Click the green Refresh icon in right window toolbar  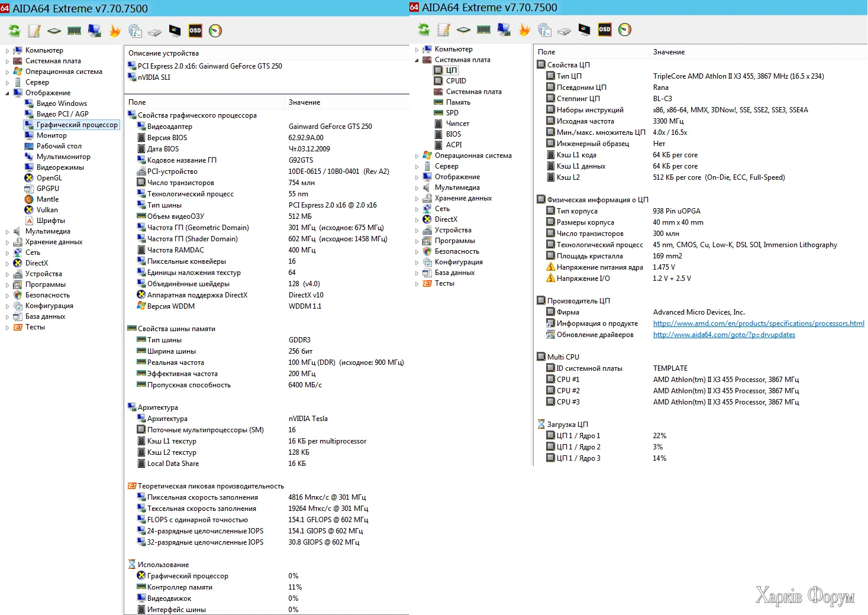click(424, 30)
